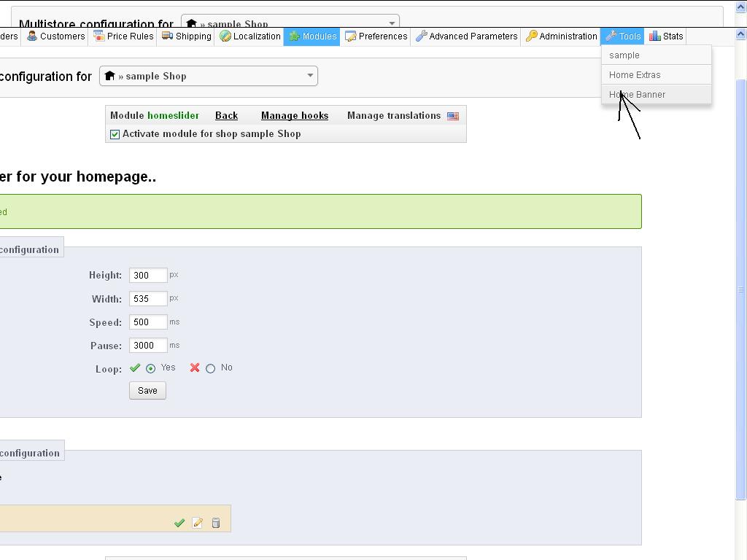Click the Advanced Parameters wrench icon
747x560 pixels.
(x=421, y=36)
